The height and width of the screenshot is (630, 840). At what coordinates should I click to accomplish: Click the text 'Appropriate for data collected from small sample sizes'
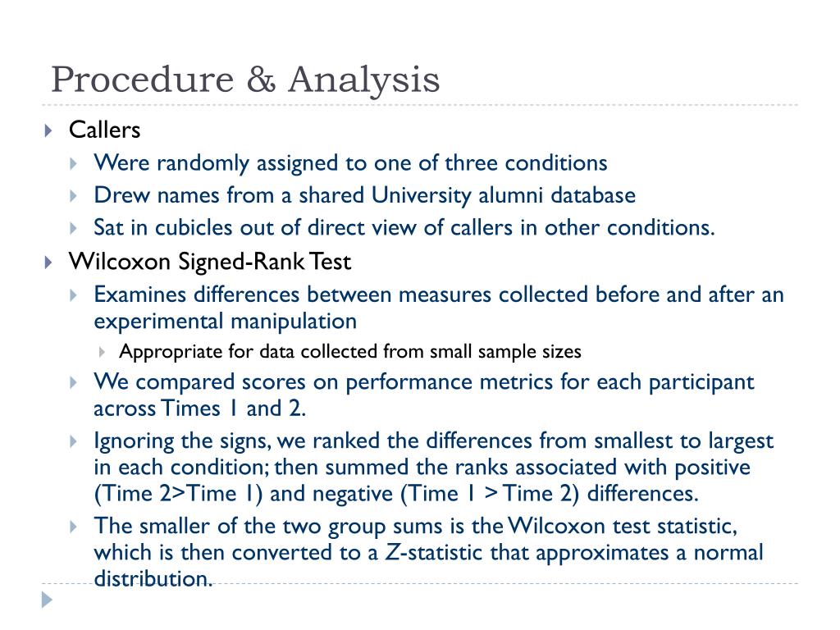(350, 352)
